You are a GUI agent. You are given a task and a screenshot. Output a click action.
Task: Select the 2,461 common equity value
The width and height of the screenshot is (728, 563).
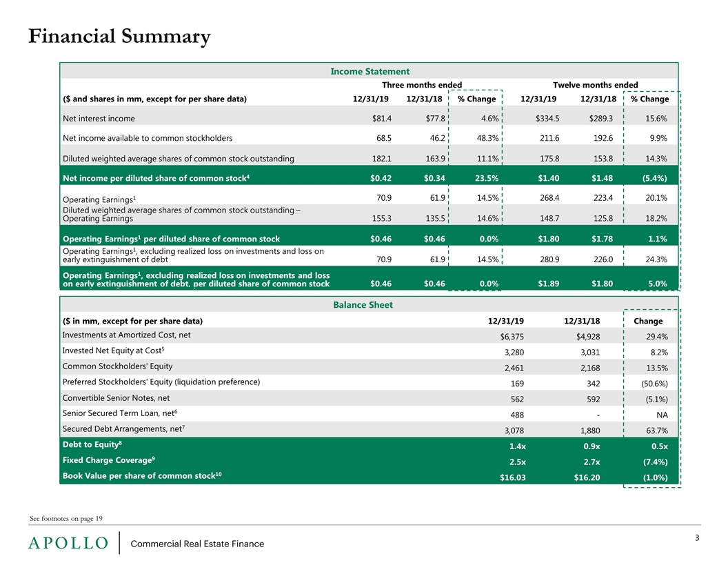514,368
